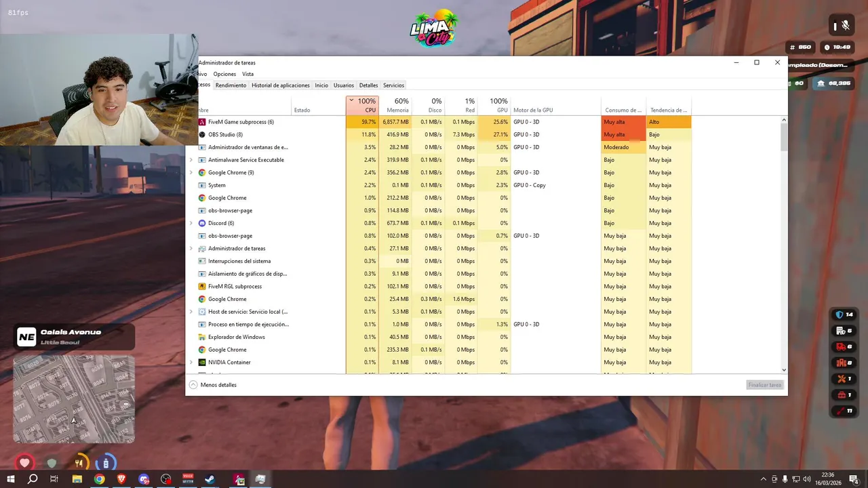This screenshot has height=488, width=868.
Task: Select the OBS Studio (8) process icon
Action: tap(202, 134)
